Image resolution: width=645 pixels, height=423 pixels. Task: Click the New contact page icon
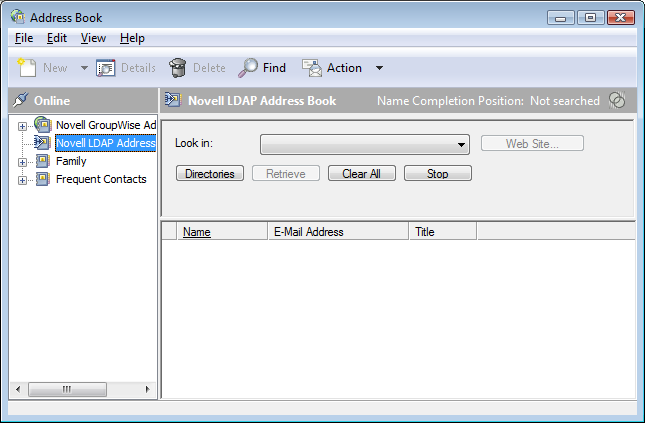click(27, 67)
